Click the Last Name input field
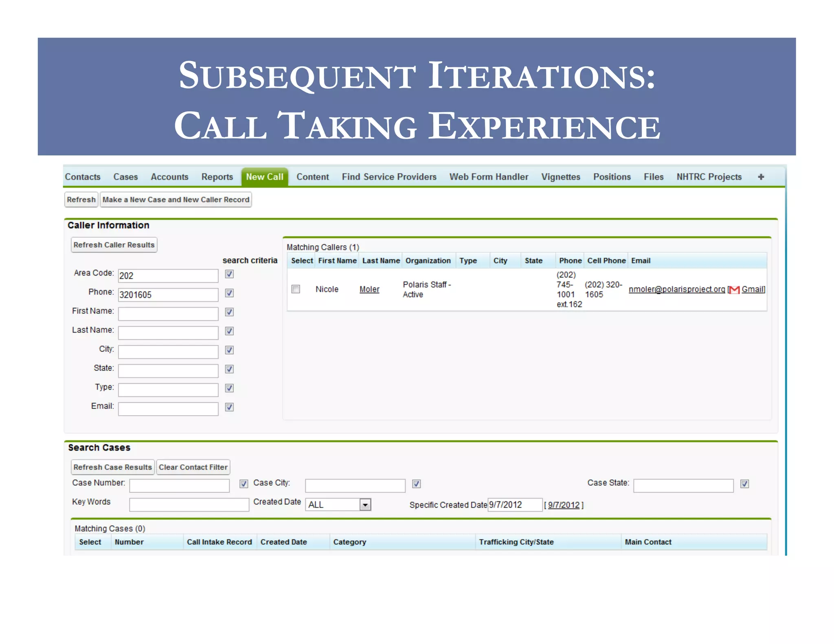 point(168,333)
